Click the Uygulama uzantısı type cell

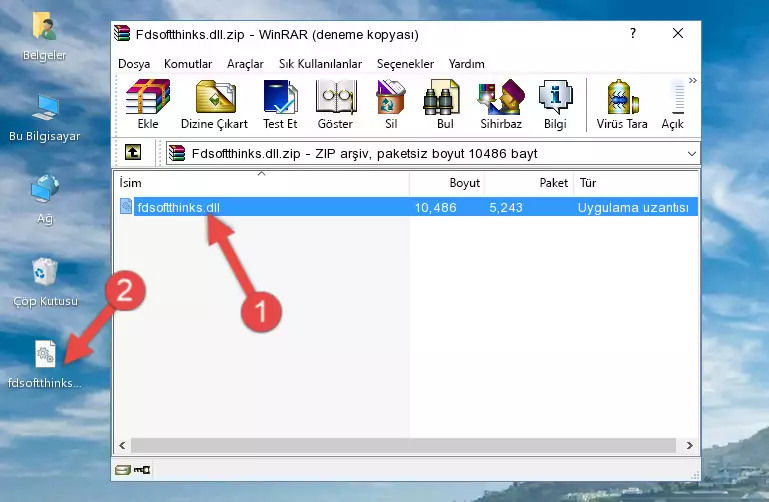(x=633, y=207)
